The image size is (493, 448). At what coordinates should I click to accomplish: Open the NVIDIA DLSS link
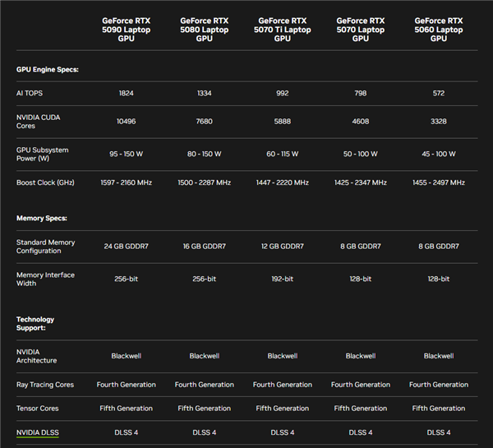(x=37, y=432)
